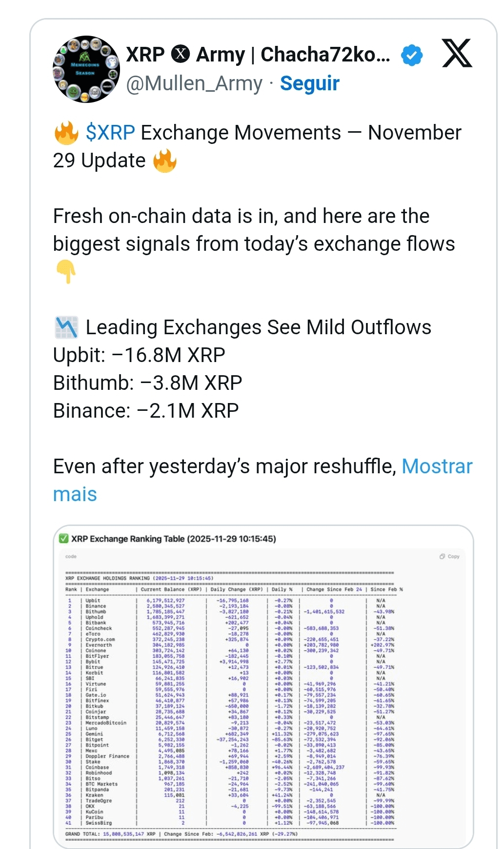
Task: Click the fire emoji after '29 Update'
Action: click(164, 161)
